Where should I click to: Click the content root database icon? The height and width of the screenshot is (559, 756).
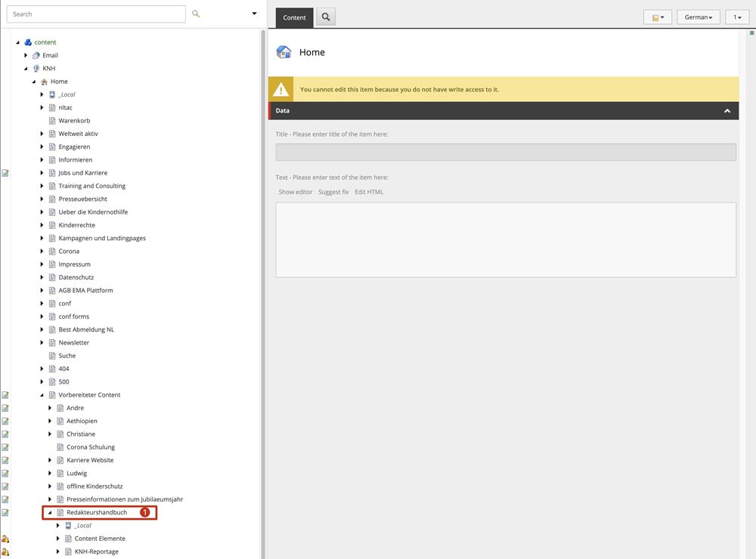click(28, 42)
